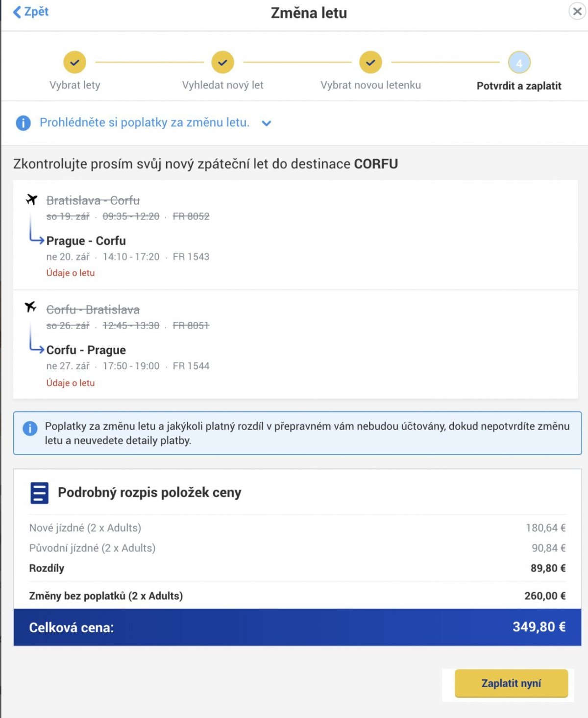
Task: Go to the Vyhledat nový let step label
Action: coord(222,85)
